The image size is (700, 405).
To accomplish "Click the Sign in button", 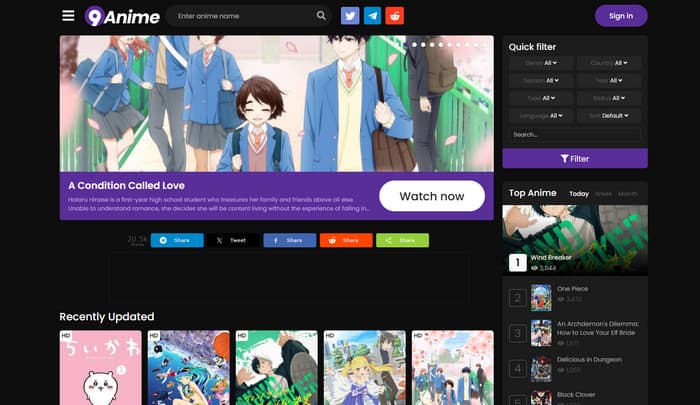I will click(621, 16).
